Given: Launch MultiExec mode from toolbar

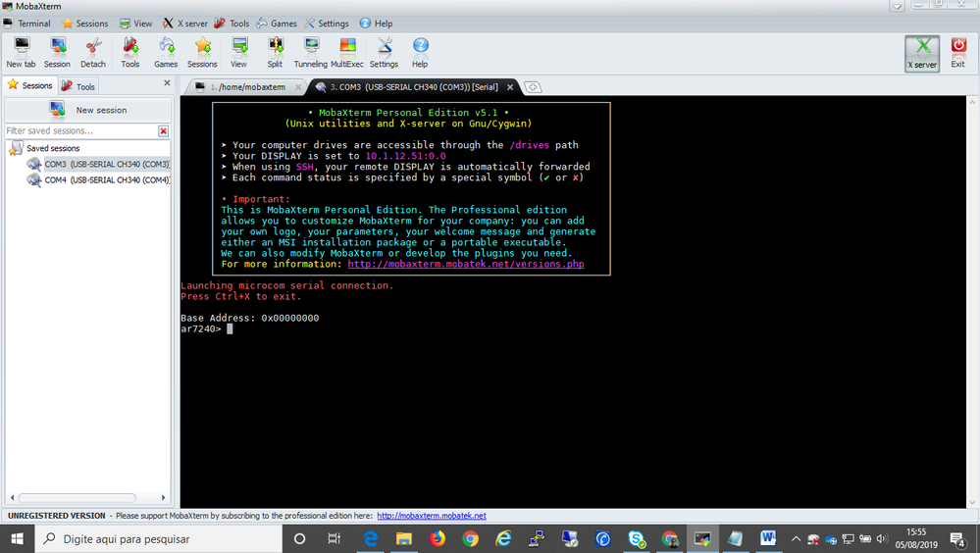Looking at the screenshot, I should tap(347, 53).
